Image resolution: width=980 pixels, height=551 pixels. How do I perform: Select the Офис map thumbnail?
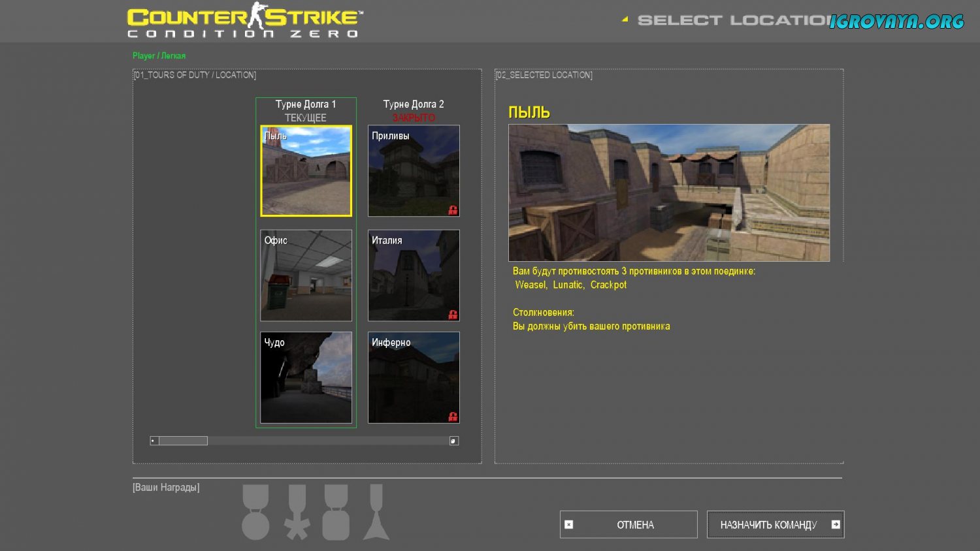pos(306,275)
